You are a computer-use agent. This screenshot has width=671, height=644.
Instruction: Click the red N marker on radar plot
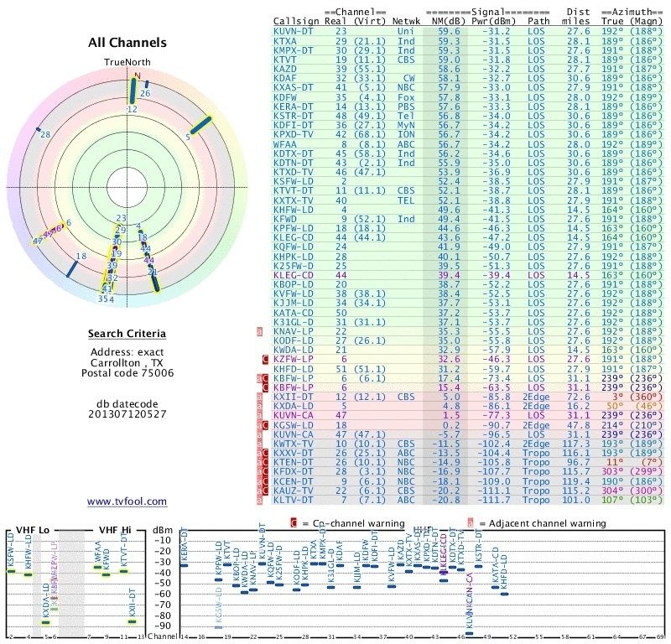(138, 76)
